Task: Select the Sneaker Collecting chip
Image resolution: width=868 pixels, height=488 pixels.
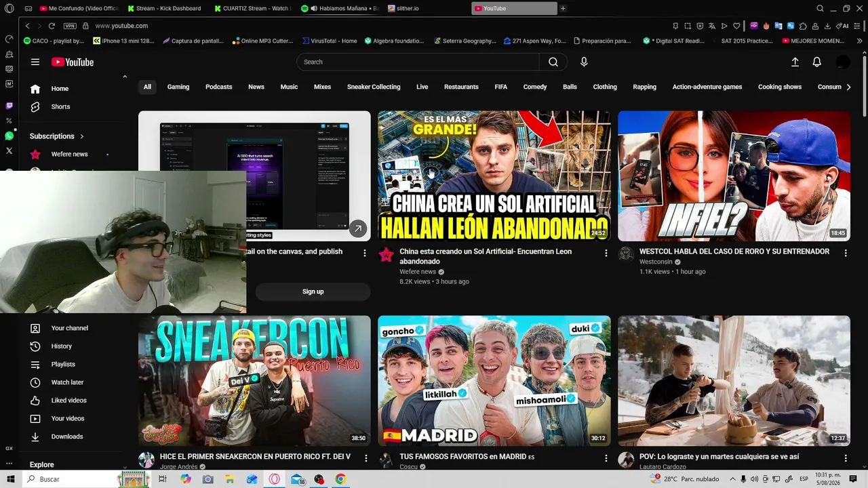Action: 374,87
